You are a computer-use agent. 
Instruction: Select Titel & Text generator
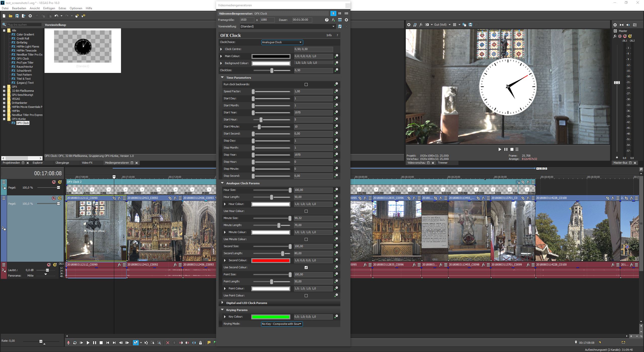[x=23, y=79]
